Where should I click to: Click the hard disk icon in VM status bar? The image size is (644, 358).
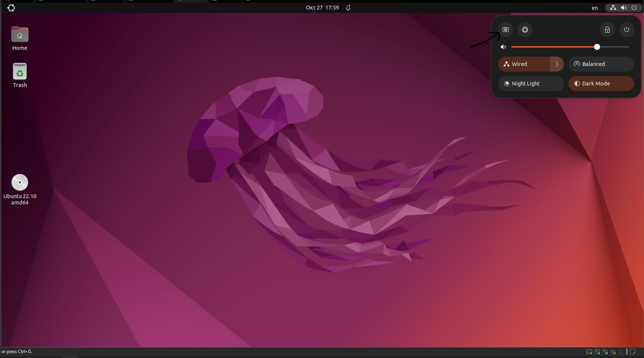coord(589,351)
